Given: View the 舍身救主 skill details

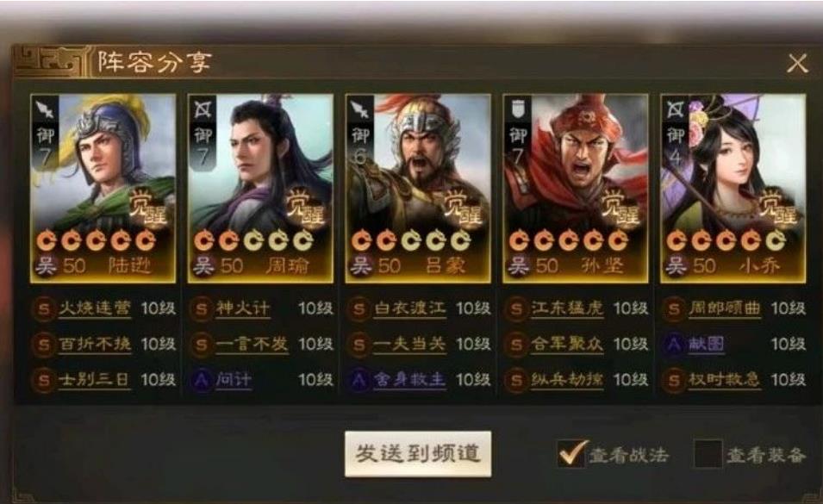Looking at the screenshot, I should (410, 380).
